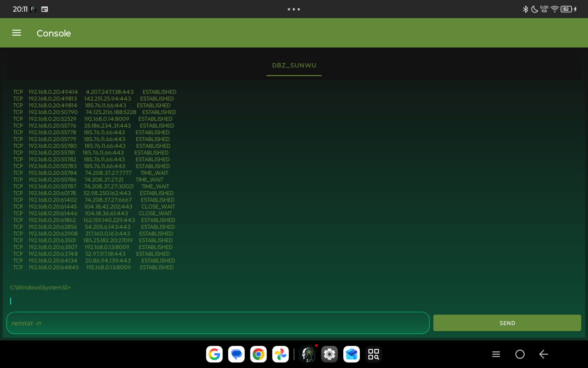Open the app drawer search grid icon
The width and height of the screenshot is (588, 368).
tap(373, 354)
